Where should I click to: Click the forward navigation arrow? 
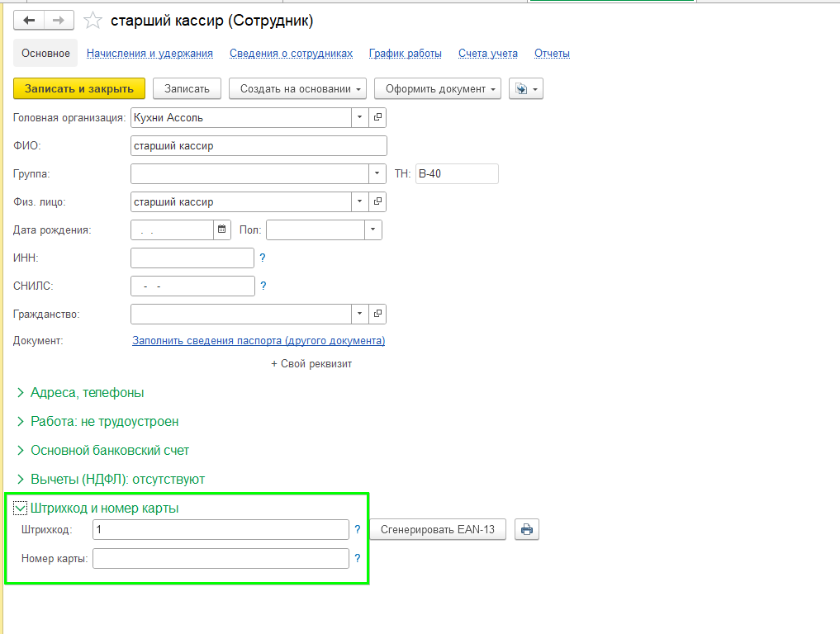pyautogui.click(x=59, y=21)
